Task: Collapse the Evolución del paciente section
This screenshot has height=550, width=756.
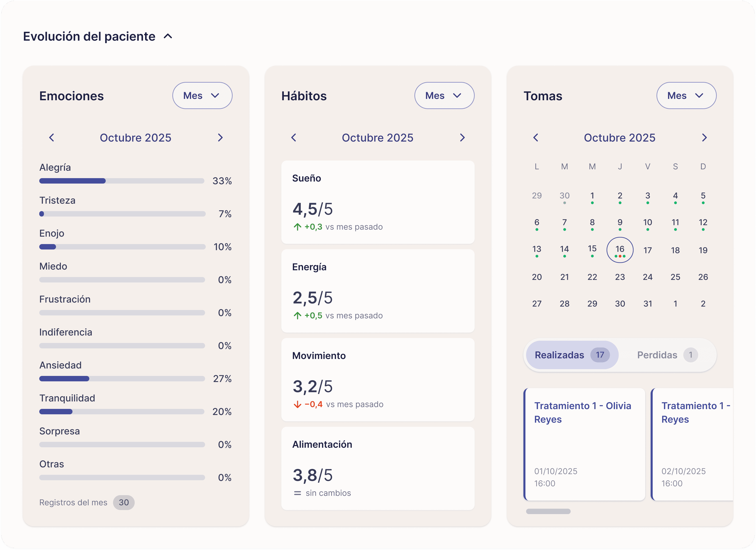Action: 168,36
